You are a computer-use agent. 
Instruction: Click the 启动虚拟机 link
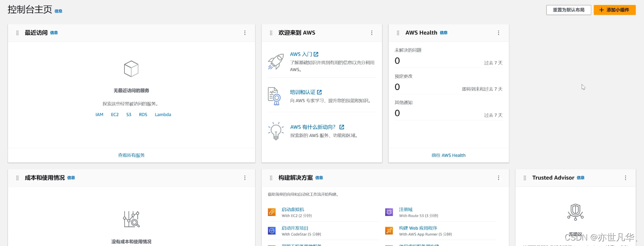tap(293, 209)
